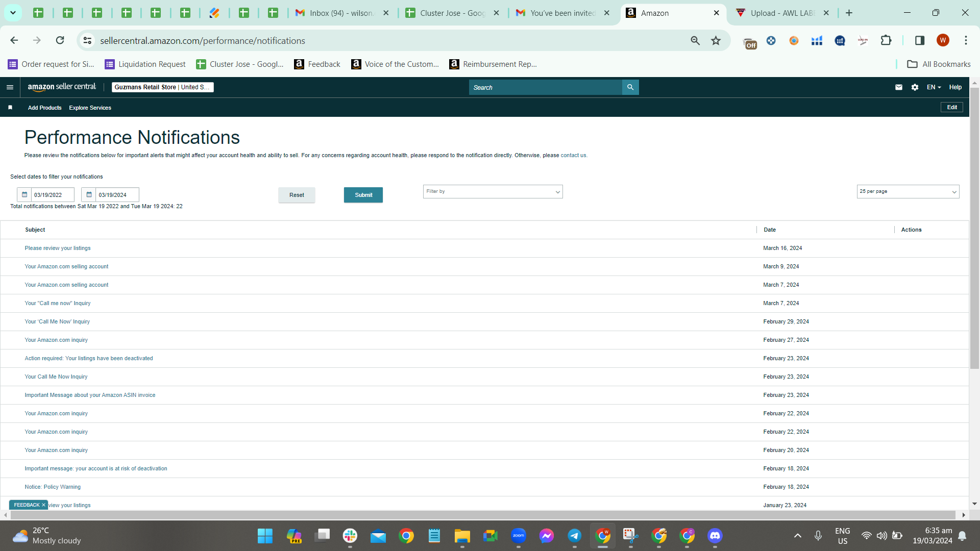Go back using the browser back arrow
This screenshot has height=551, width=980.
14,40
